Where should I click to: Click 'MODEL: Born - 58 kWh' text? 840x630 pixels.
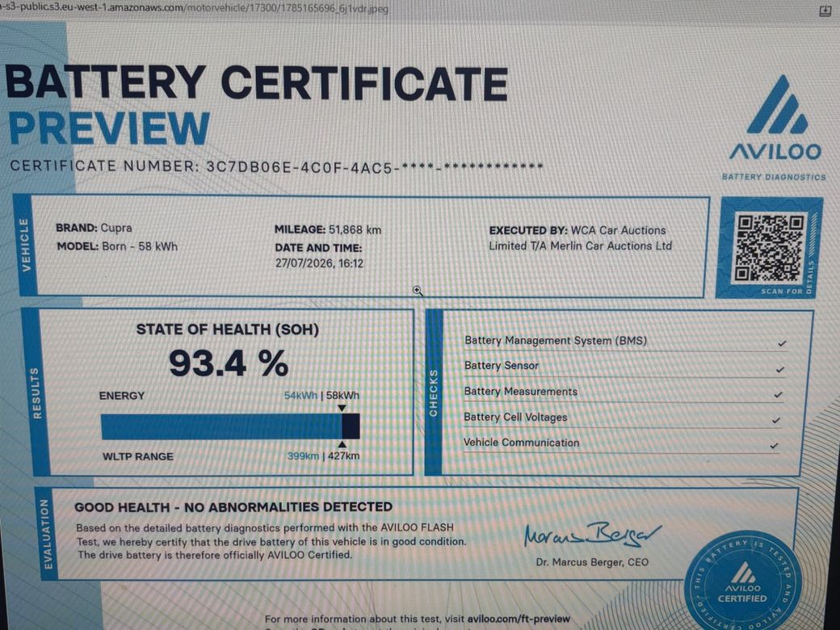click(117, 246)
